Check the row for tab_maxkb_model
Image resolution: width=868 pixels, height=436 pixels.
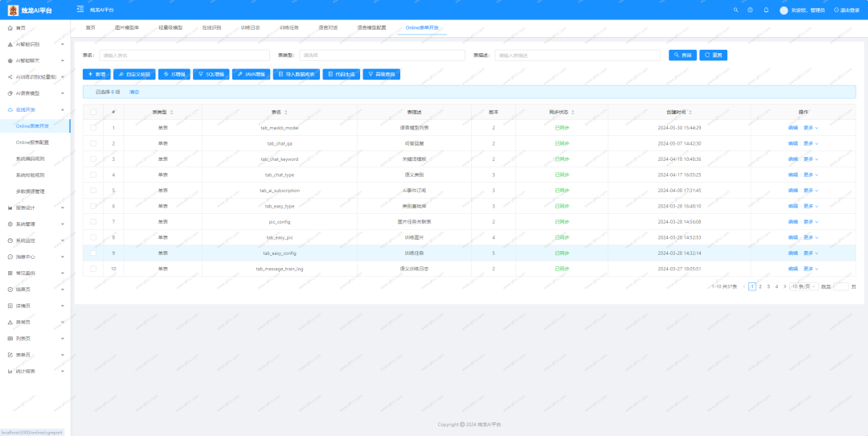[x=93, y=127]
